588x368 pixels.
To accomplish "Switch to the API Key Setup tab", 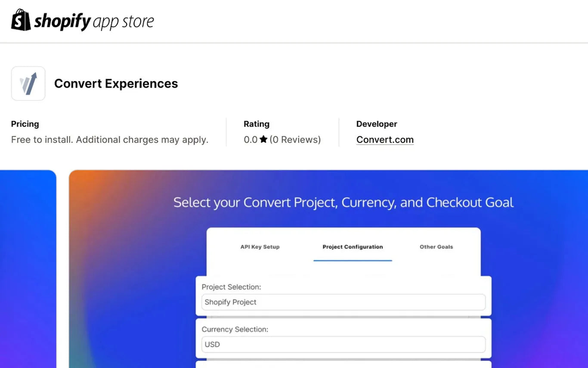I will tap(260, 247).
